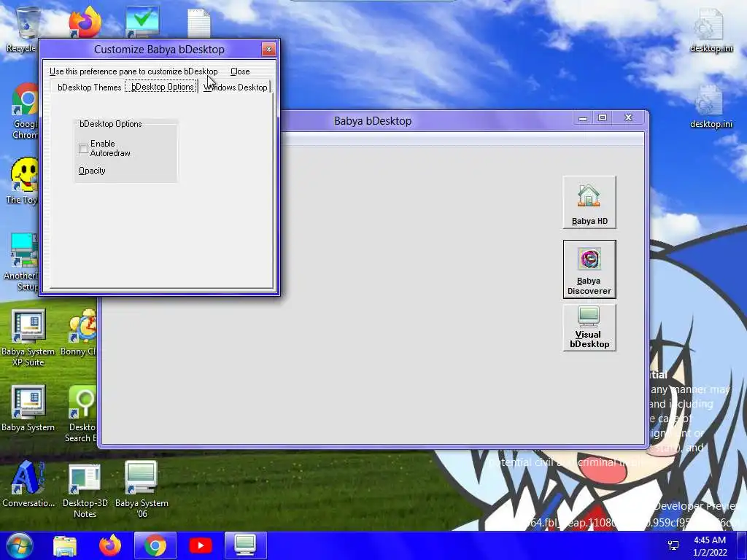Open the Windows Start menu
Screen dimensions: 747x560
click(x=18, y=545)
